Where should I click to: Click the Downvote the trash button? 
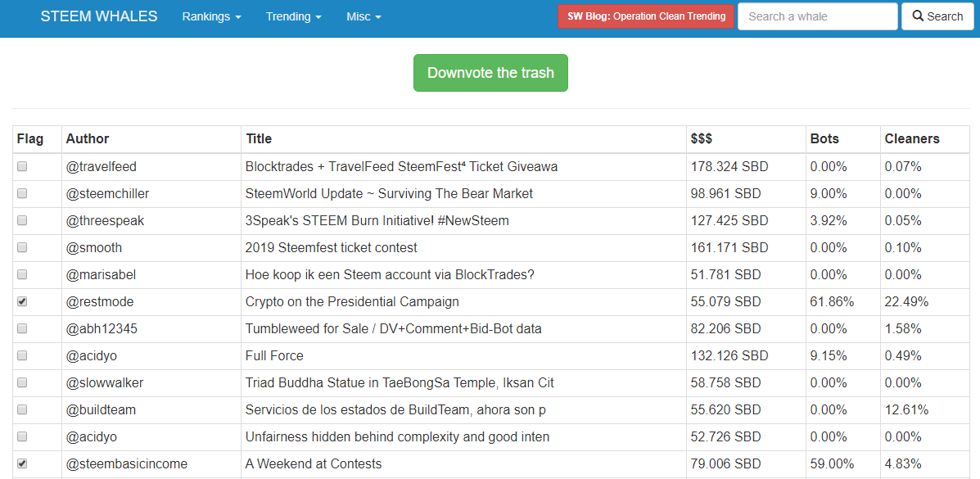[x=490, y=73]
